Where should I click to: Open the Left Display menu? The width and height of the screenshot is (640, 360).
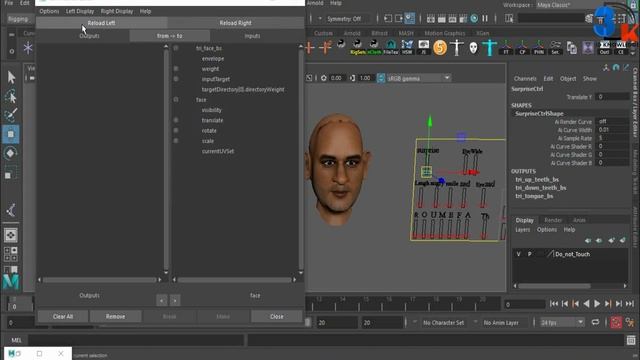pyautogui.click(x=80, y=11)
